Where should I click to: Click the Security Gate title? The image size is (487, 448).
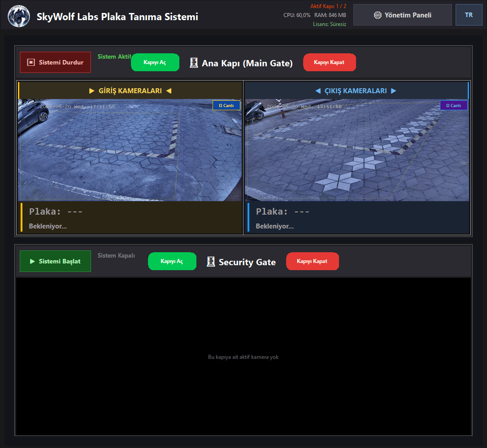[247, 262]
